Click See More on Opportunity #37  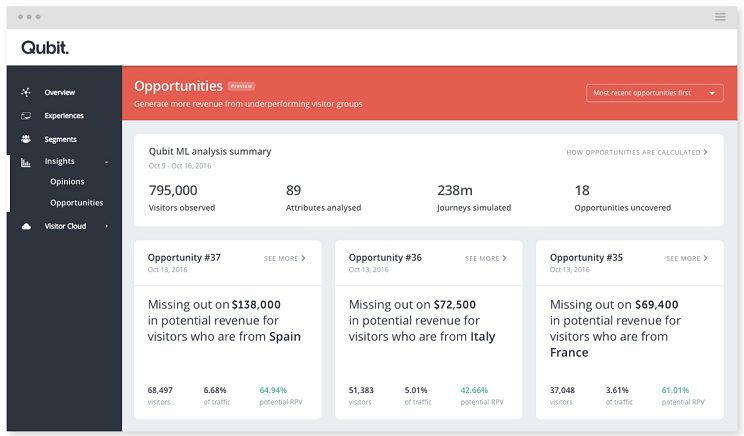285,258
